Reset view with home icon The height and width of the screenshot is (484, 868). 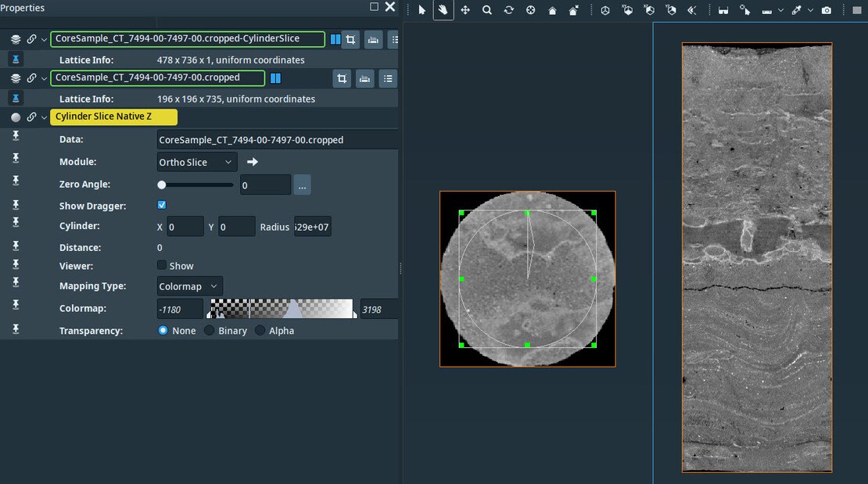[552, 10]
